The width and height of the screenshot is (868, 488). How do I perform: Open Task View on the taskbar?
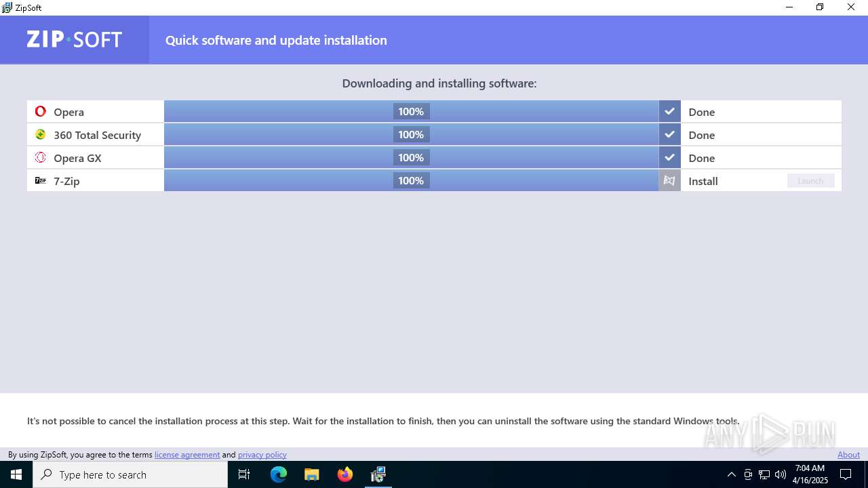click(244, 474)
